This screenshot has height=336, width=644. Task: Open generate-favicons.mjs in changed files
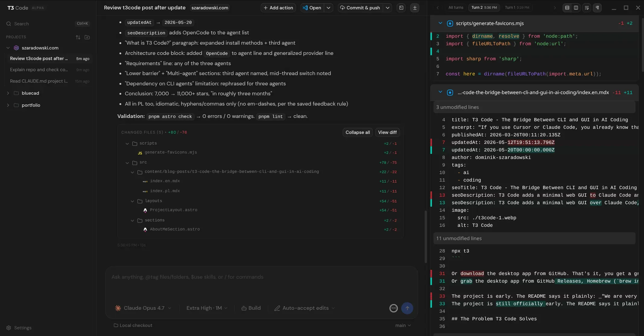(261, 152)
